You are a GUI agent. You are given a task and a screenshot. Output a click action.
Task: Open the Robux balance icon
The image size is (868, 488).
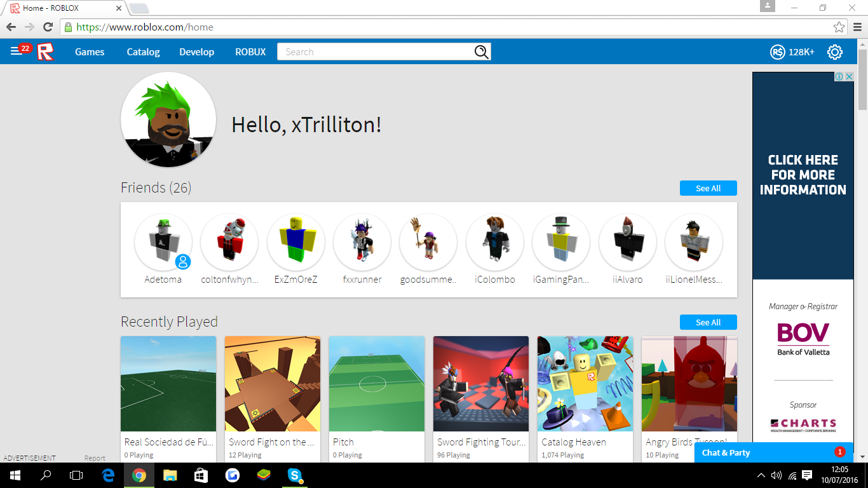777,52
